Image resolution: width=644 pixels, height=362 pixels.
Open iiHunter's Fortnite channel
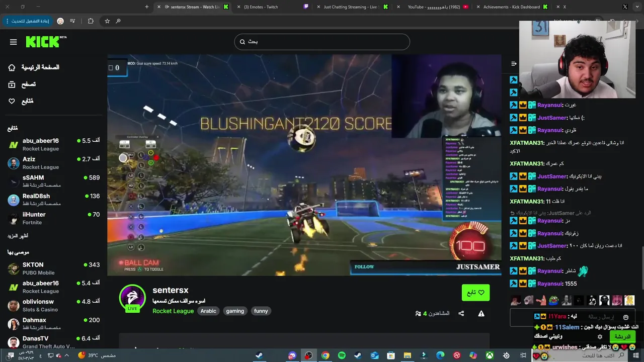tap(53, 218)
